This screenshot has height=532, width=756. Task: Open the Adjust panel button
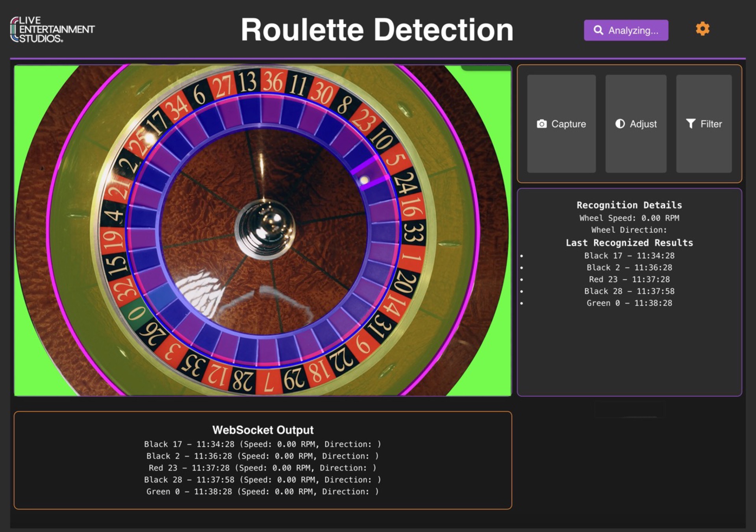coord(636,124)
